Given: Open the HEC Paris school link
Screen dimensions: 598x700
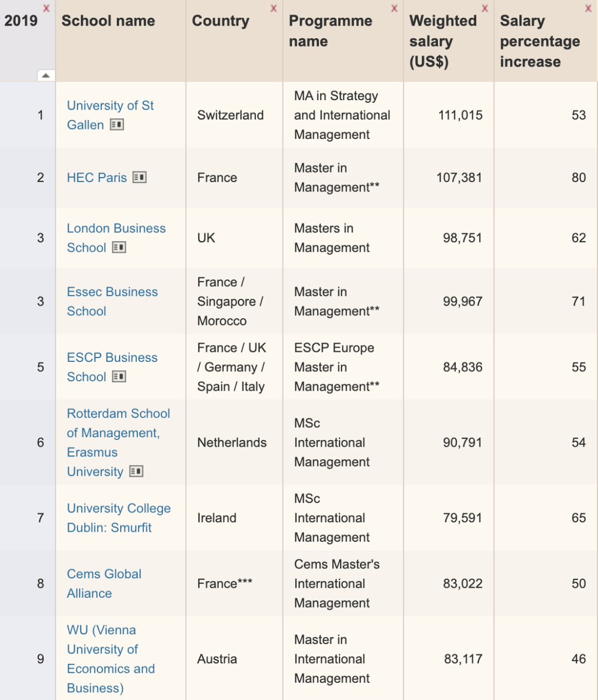Looking at the screenshot, I should pos(97,178).
